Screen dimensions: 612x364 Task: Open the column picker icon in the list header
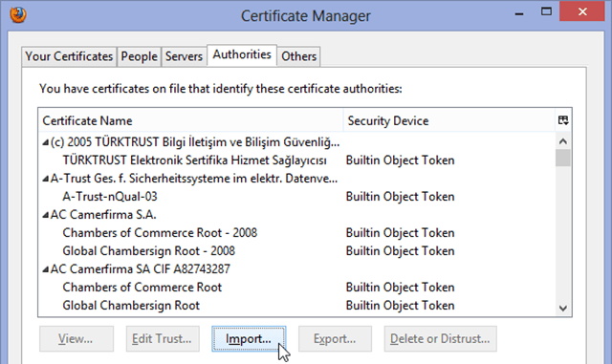point(563,120)
